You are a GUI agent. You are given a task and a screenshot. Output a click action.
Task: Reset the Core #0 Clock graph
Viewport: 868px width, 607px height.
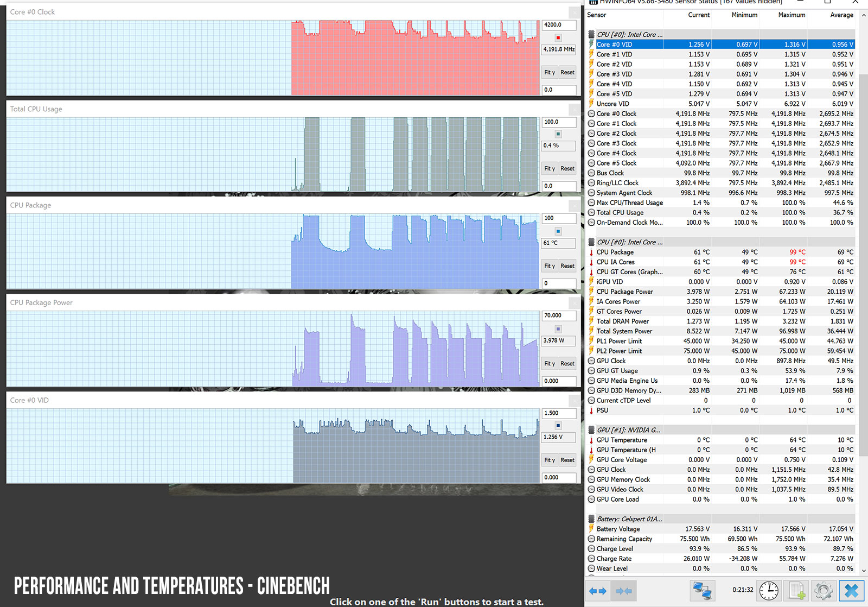(567, 72)
